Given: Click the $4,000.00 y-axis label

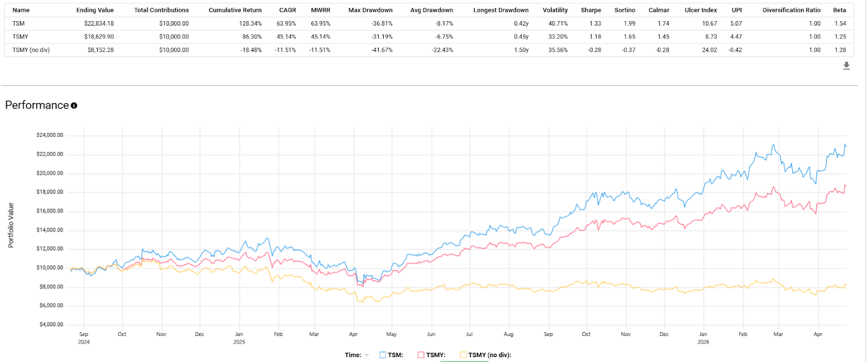Looking at the screenshot, I should (52, 325).
